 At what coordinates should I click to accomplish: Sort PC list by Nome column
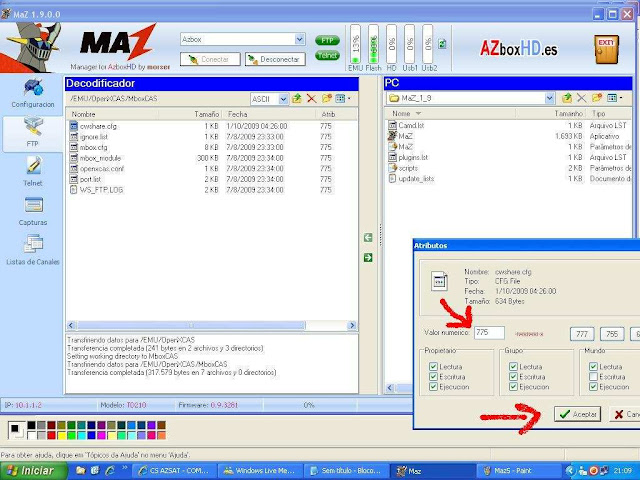click(450, 113)
